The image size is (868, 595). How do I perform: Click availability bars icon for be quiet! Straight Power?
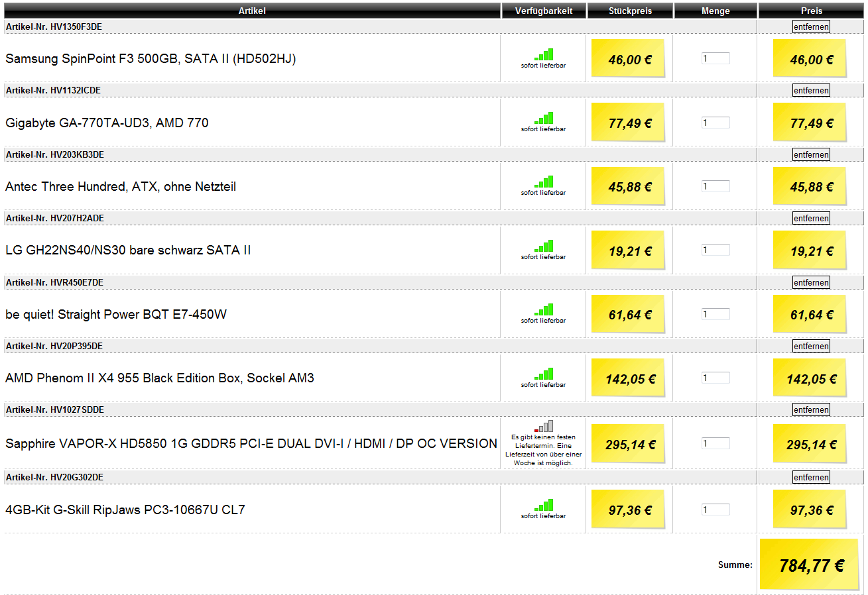pos(543,309)
